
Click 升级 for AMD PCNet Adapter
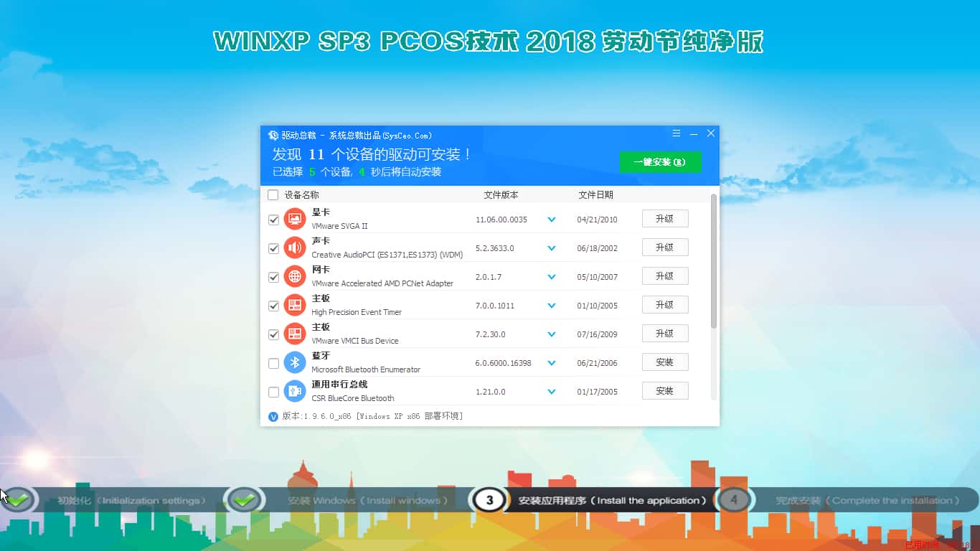[x=665, y=276]
